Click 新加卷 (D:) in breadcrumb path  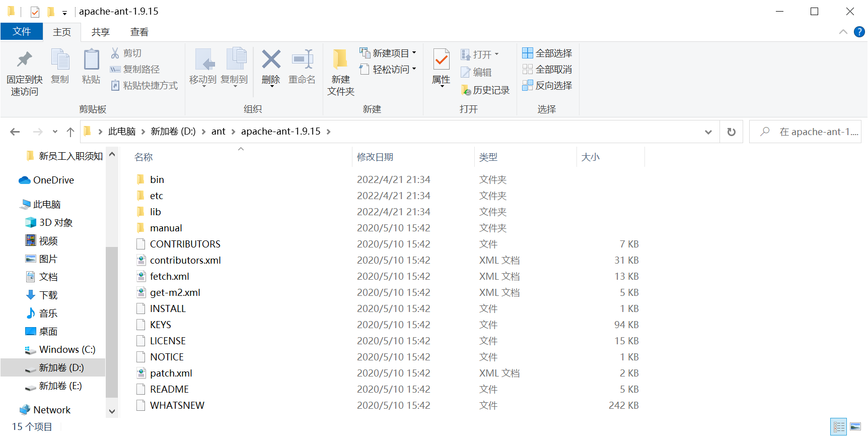173,132
